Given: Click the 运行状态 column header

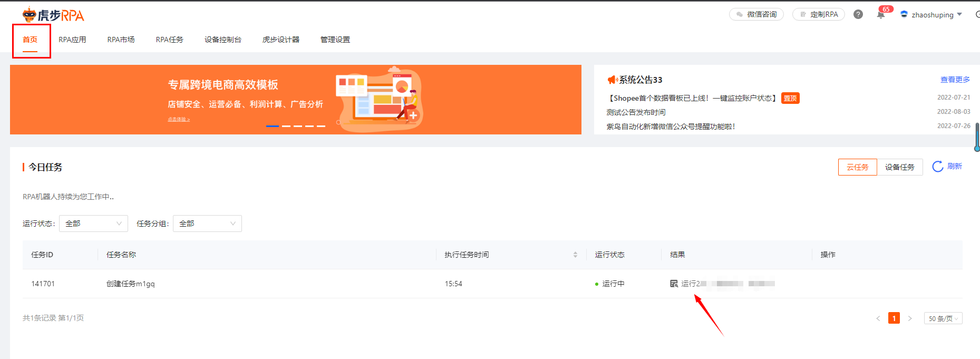Looking at the screenshot, I should click(x=610, y=255).
